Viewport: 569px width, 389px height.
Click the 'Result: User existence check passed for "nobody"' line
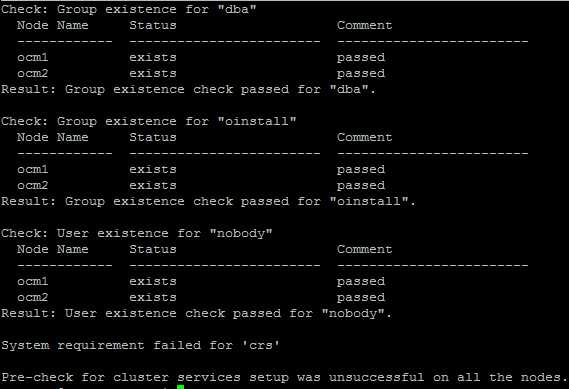point(196,314)
